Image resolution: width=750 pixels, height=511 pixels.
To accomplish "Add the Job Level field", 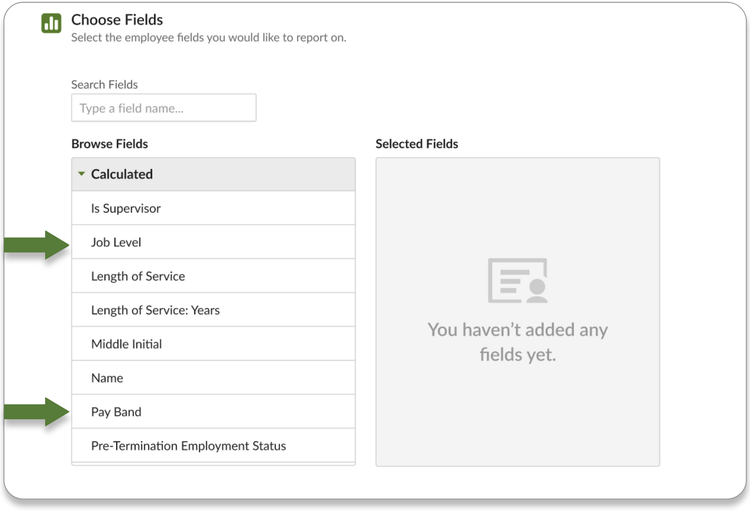I will [x=116, y=242].
